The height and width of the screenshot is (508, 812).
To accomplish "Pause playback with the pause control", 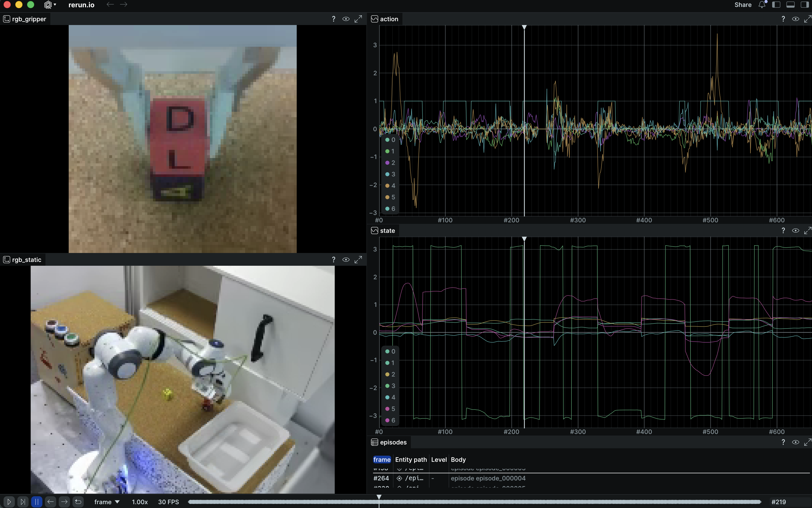I will (x=37, y=502).
